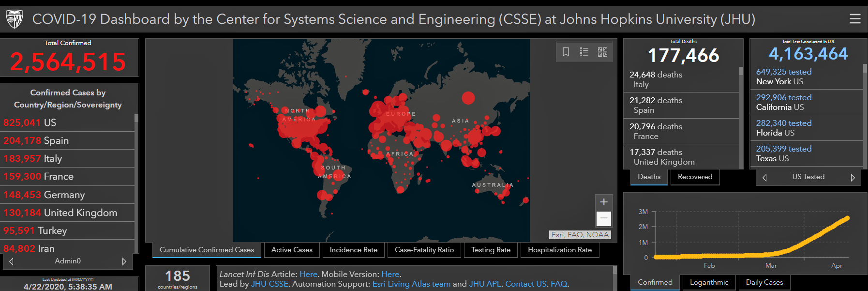The height and width of the screenshot is (291, 868).
Task: Open Esri Living Atlas team link
Action: click(411, 284)
